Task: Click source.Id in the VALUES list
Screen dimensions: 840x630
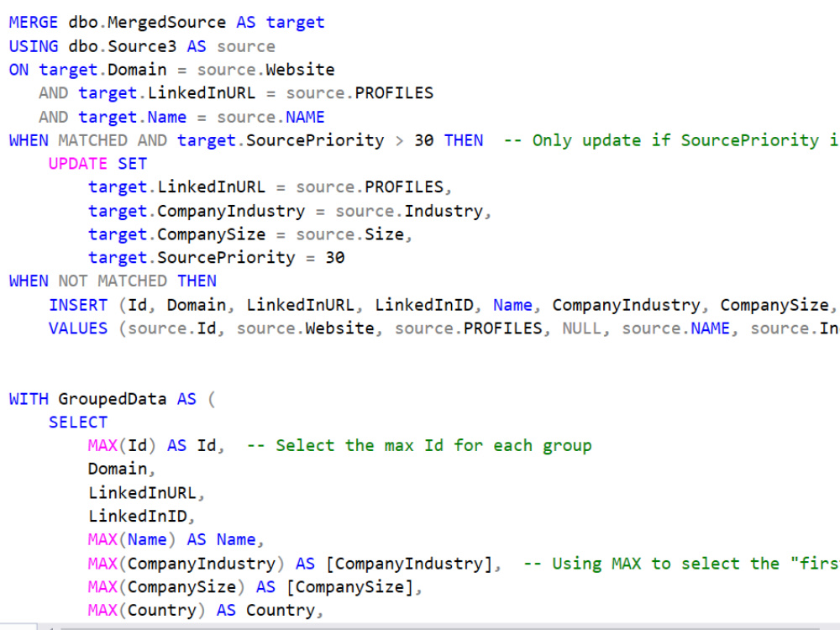Action: point(172,328)
